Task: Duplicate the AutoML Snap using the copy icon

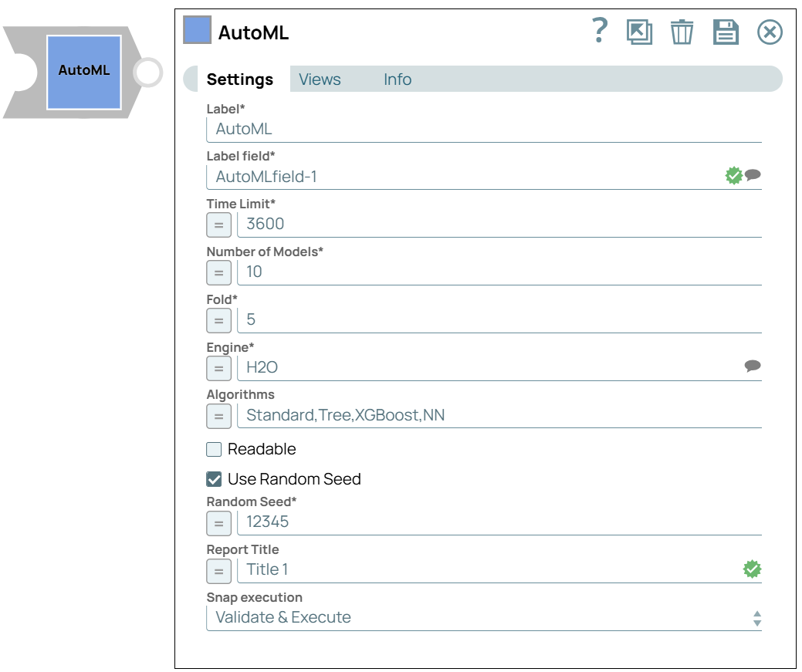Action: coord(641,32)
